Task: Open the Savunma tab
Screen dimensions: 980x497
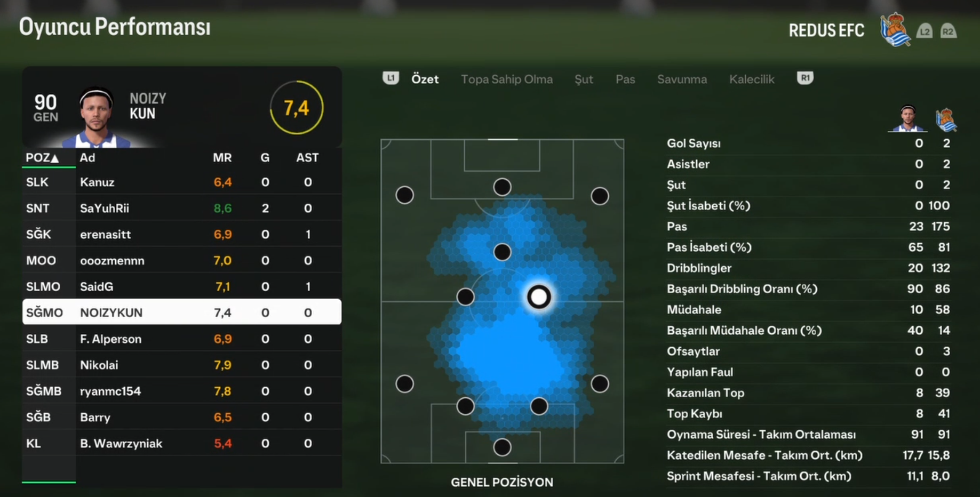Action: [x=682, y=79]
